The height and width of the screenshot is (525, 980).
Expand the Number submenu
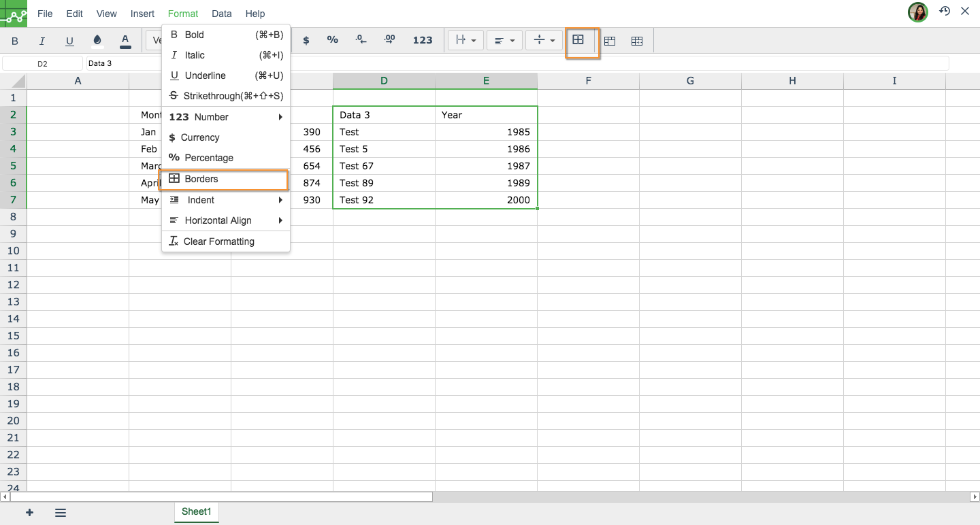(x=225, y=117)
